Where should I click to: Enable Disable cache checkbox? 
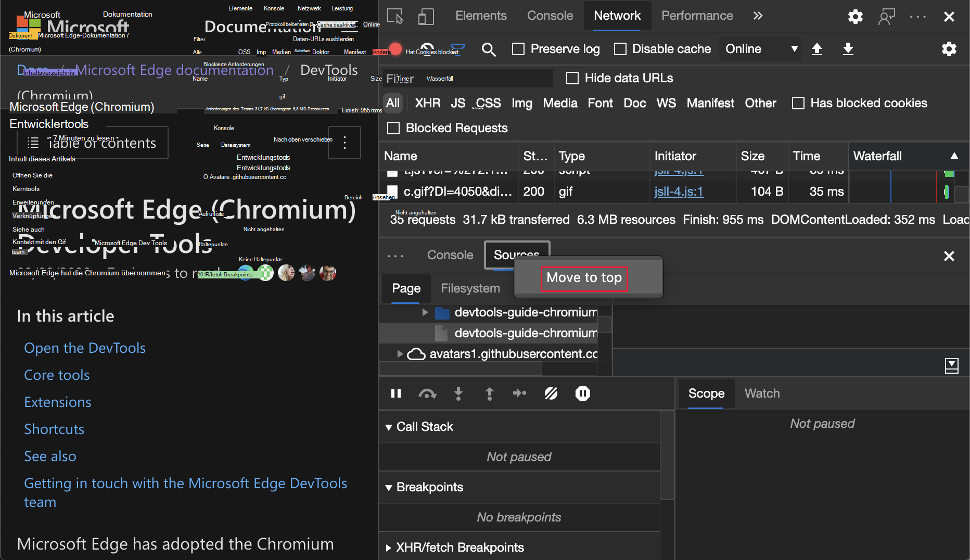click(620, 49)
